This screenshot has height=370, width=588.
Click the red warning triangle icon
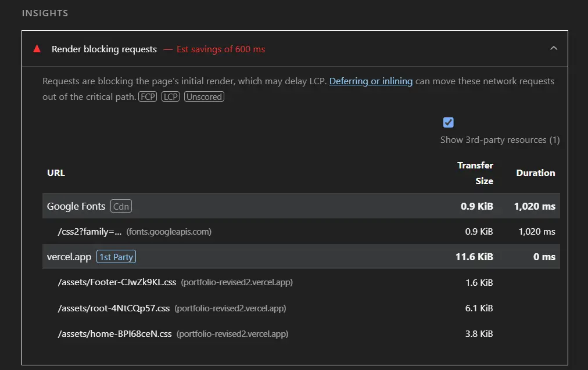(x=37, y=49)
